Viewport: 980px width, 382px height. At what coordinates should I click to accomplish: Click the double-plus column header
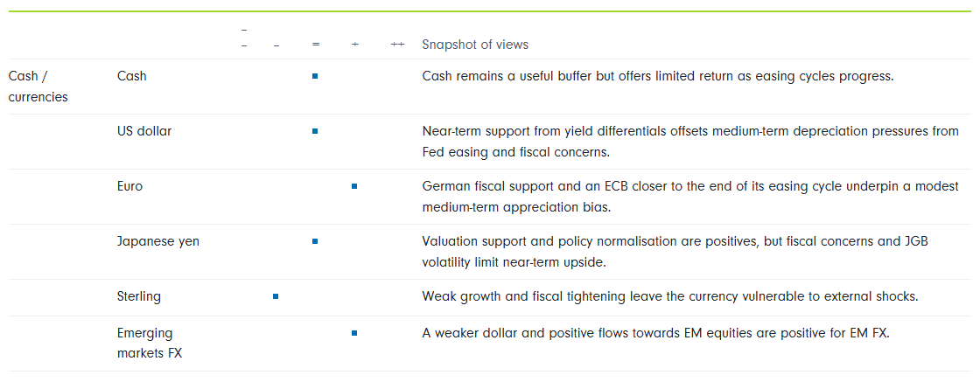click(397, 45)
